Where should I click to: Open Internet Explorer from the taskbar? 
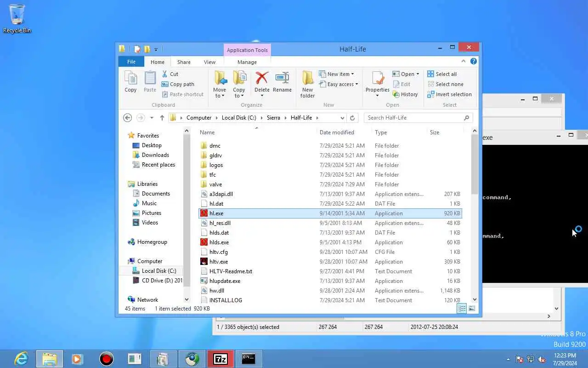point(21,359)
